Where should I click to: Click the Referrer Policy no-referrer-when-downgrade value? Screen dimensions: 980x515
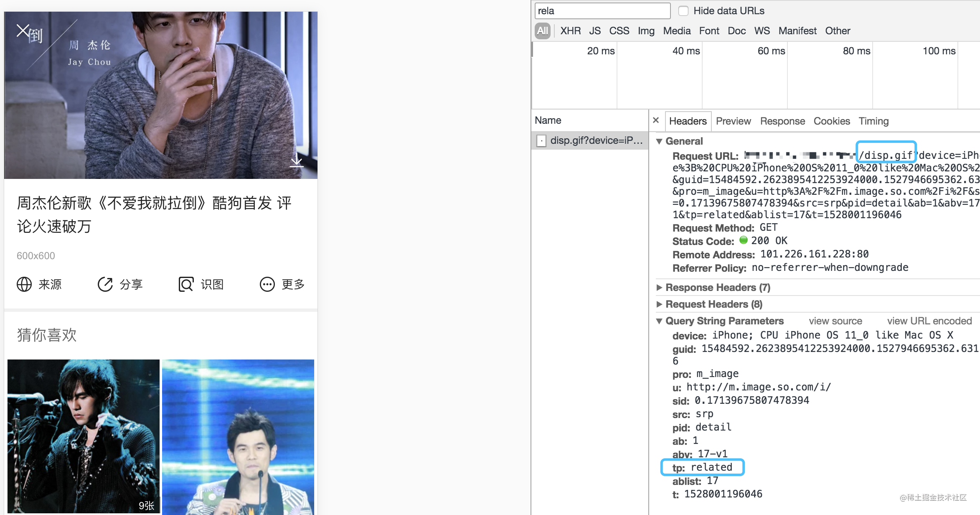(830, 268)
